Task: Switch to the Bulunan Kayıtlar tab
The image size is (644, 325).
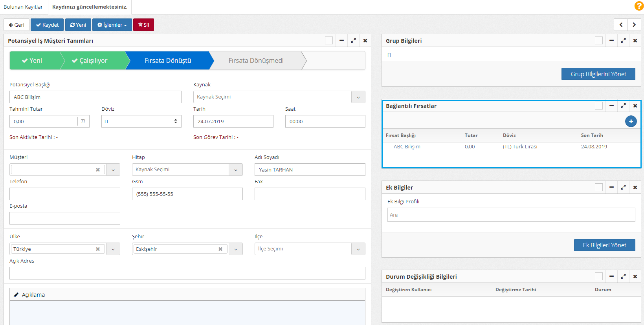Action: tap(23, 7)
